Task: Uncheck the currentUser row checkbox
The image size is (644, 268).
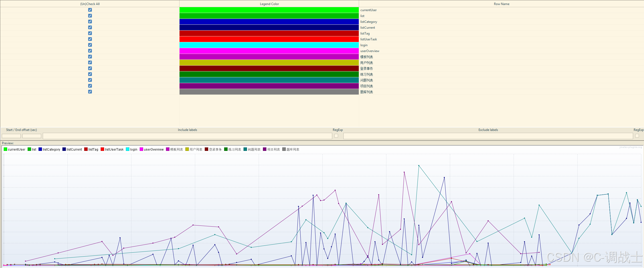Action: pos(90,10)
